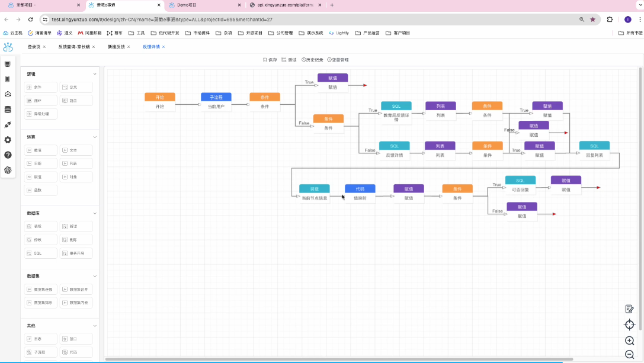Click the 保存 (Save) toolbar button

point(270,60)
